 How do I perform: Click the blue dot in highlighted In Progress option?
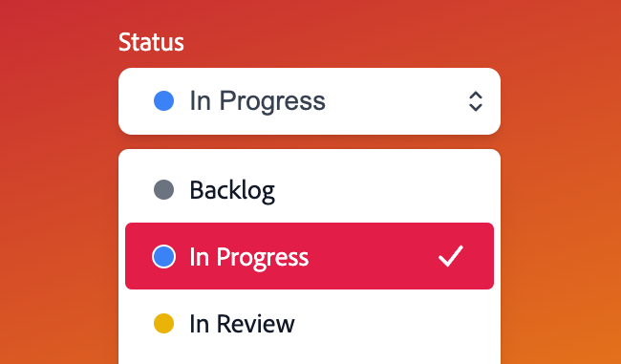tap(163, 256)
